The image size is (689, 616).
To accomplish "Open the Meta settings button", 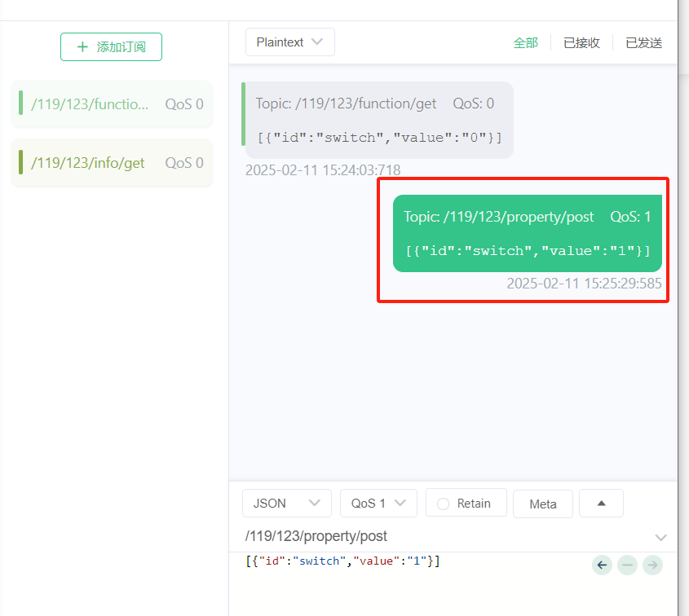I will click(x=542, y=504).
